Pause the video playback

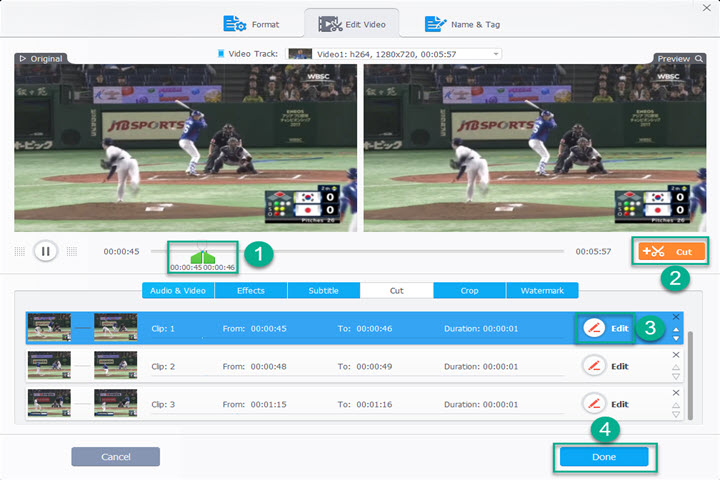tap(45, 251)
